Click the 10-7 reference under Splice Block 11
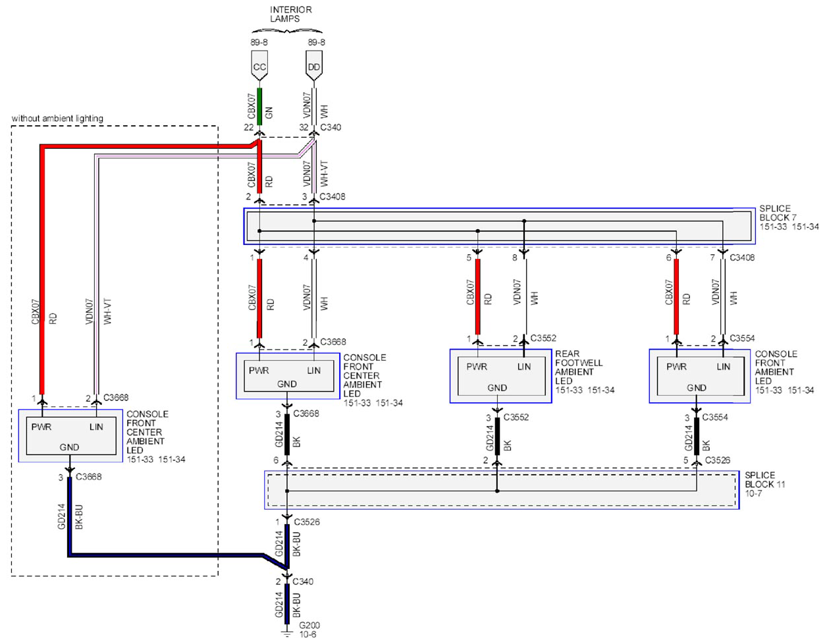The image size is (825, 644). pyautogui.click(x=753, y=493)
